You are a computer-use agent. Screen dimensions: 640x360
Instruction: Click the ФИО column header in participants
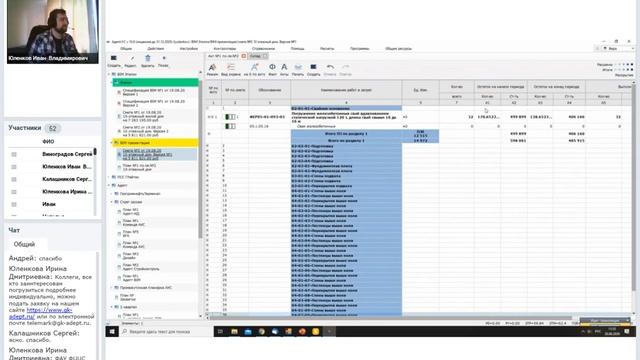pyautogui.click(x=48, y=142)
